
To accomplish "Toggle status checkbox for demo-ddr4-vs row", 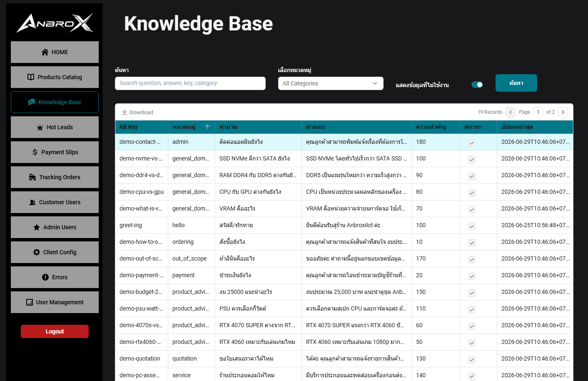I will [x=472, y=176].
